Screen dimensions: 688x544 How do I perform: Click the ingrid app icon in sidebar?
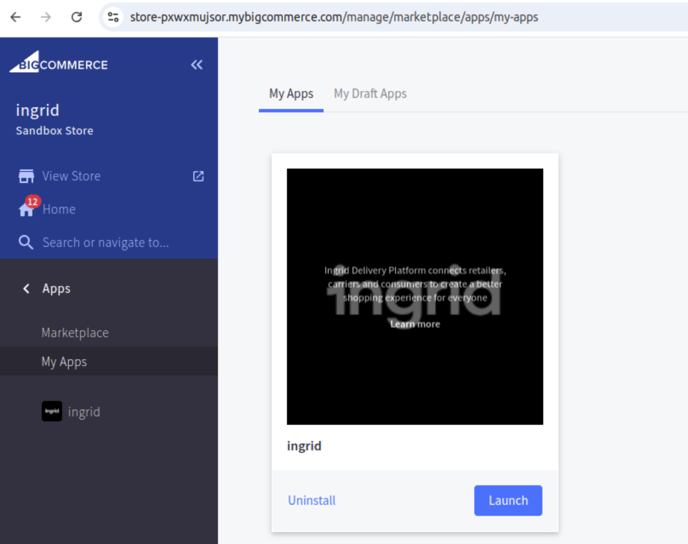point(52,412)
